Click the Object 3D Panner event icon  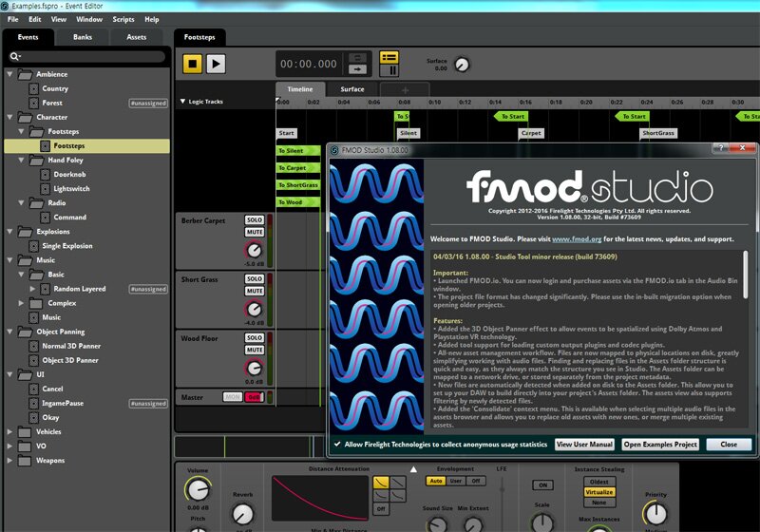pyautogui.click(x=33, y=360)
